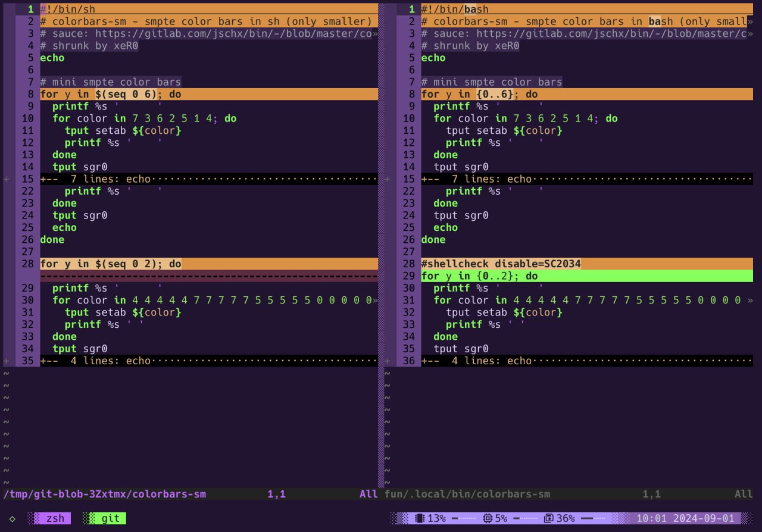
Task: Click the plus fold marker at right line 15
Action: tap(388, 179)
